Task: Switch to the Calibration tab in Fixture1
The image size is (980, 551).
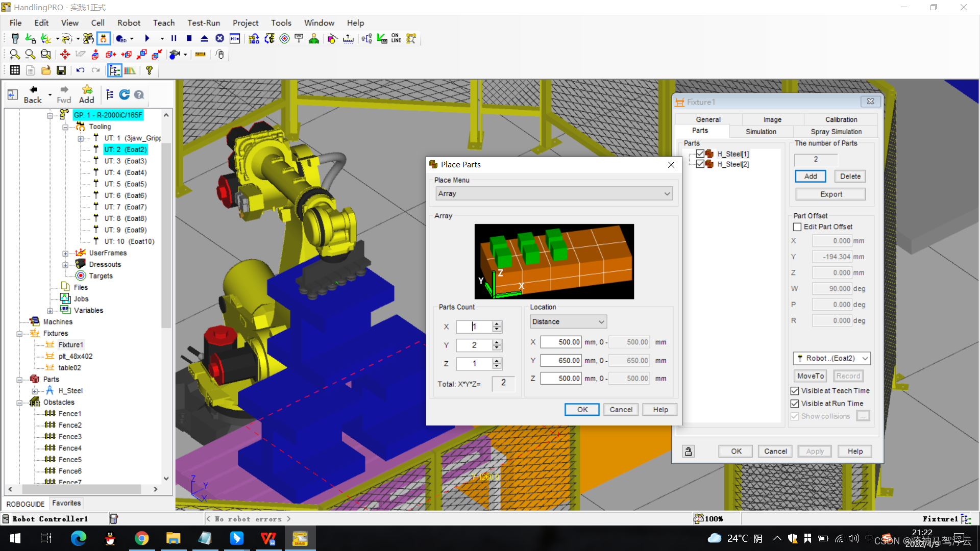Action: click(841, 119)
